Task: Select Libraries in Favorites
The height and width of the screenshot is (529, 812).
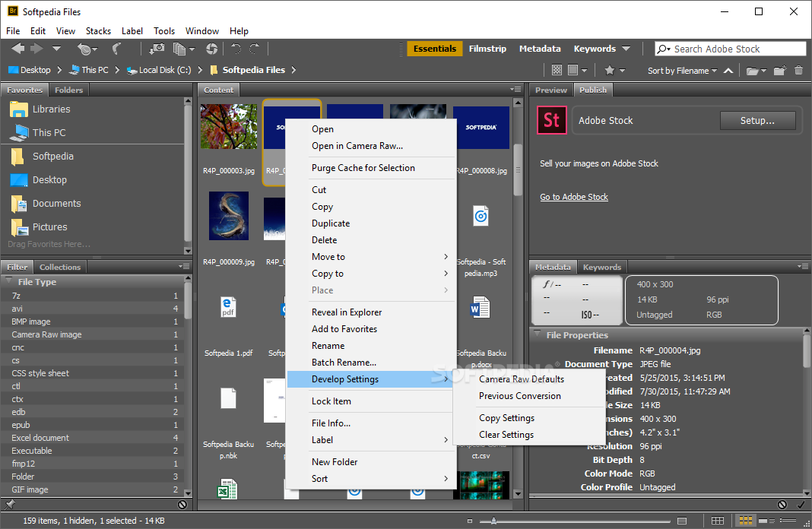Action: [51, 109]
